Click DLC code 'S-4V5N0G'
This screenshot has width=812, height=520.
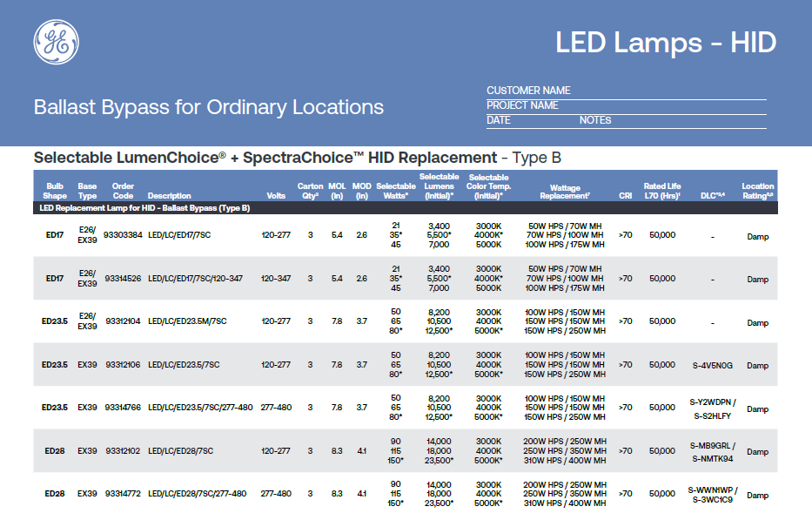coord(713,366)
